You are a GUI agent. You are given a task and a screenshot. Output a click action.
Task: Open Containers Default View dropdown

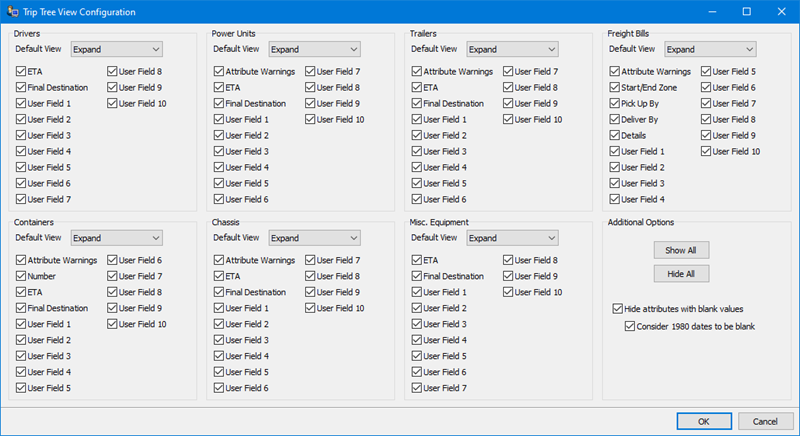coord(117,238)
